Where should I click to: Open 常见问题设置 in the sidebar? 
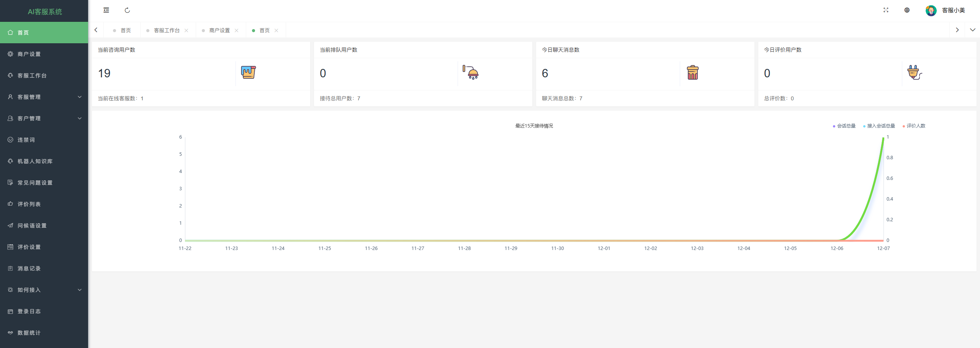click(x=44, y=183)
